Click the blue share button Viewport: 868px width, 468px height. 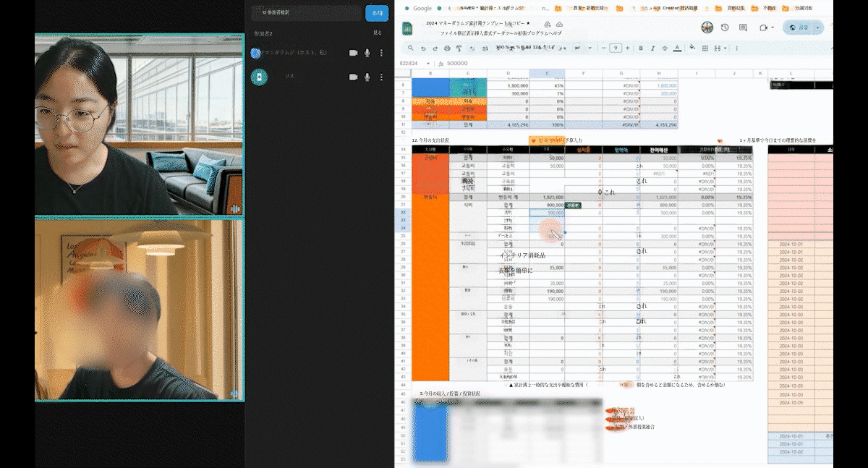click(x=798, y=27)
